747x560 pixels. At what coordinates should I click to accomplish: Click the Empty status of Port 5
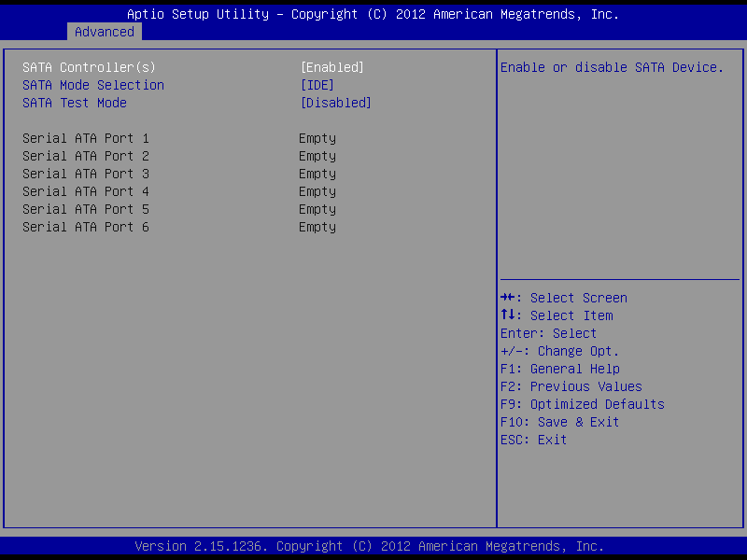point(317,209)
